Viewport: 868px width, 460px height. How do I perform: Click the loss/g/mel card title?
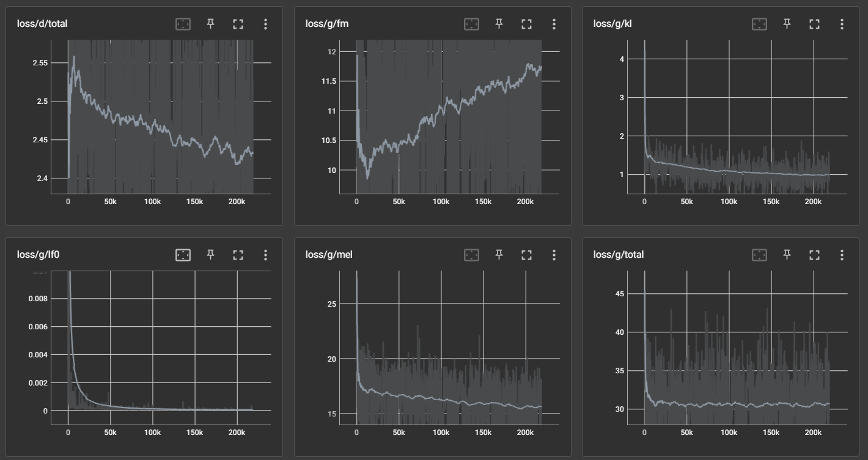(x=329, y=255)
